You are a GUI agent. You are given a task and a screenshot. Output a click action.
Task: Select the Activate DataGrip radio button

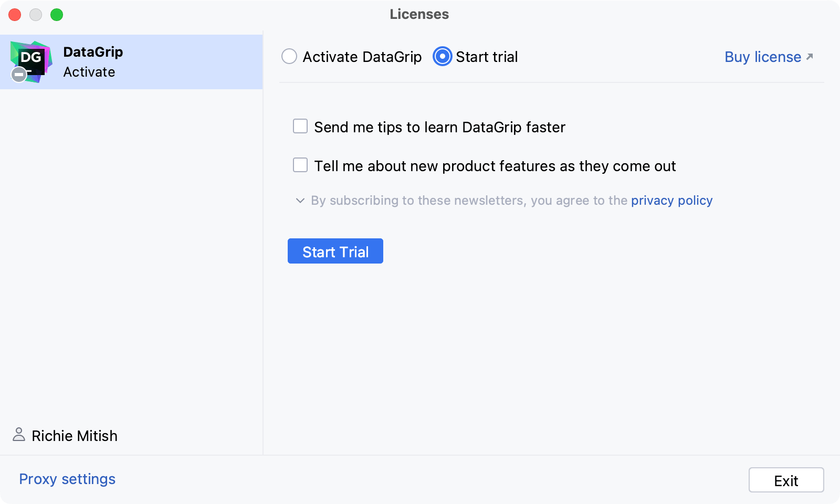pyautogui.click(x=289, y=56)
